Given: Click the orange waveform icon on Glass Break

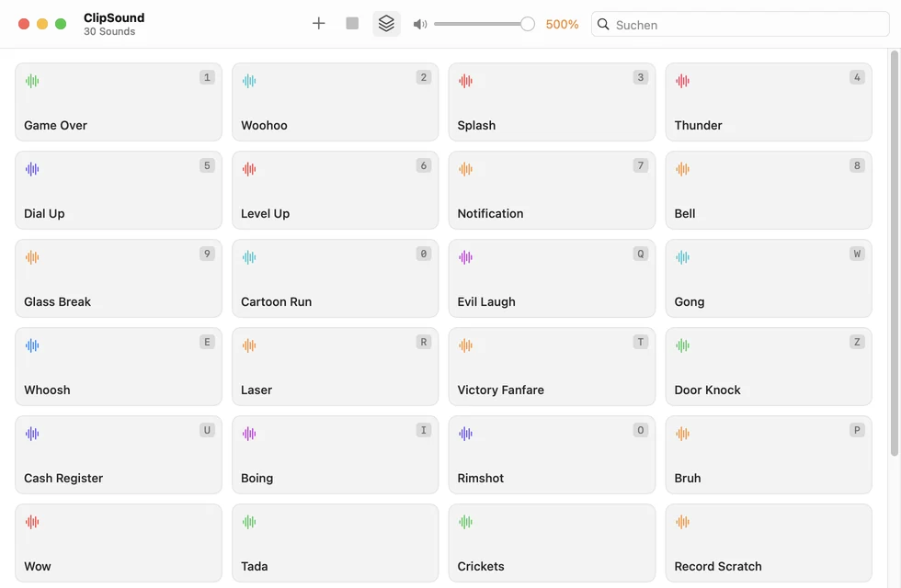Looking at the screenshot, I should [x=32, y=257].
